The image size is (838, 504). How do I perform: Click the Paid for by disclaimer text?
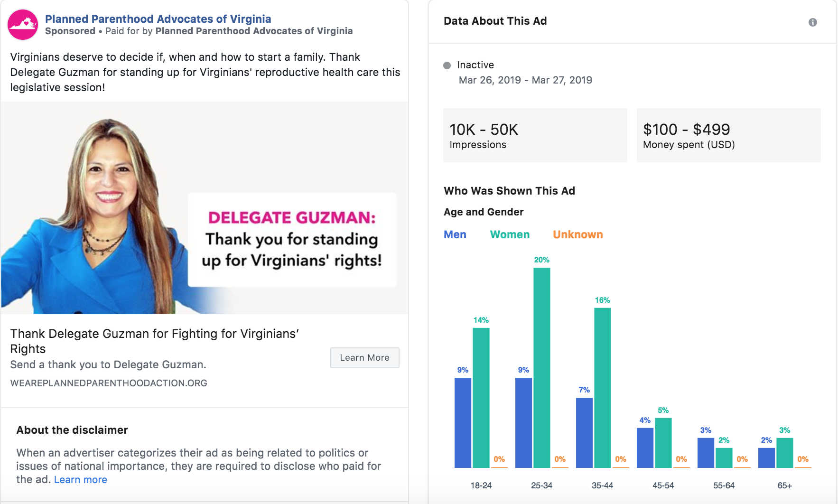pyautogui.click(x=229, y=31)
